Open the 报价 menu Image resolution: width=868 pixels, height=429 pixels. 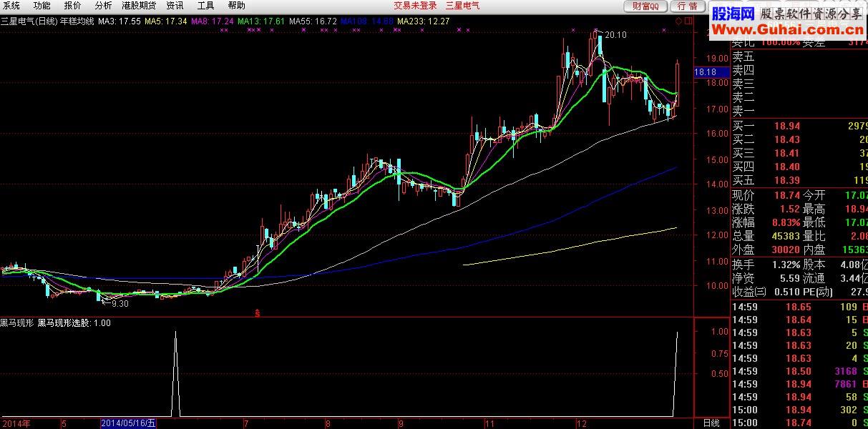[x=73, y=6]
